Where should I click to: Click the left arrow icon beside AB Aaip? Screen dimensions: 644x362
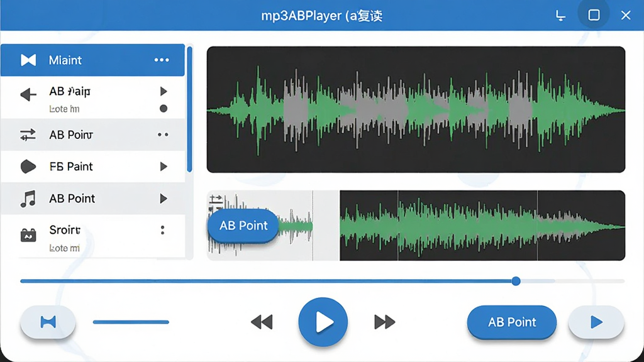(28, 94)
